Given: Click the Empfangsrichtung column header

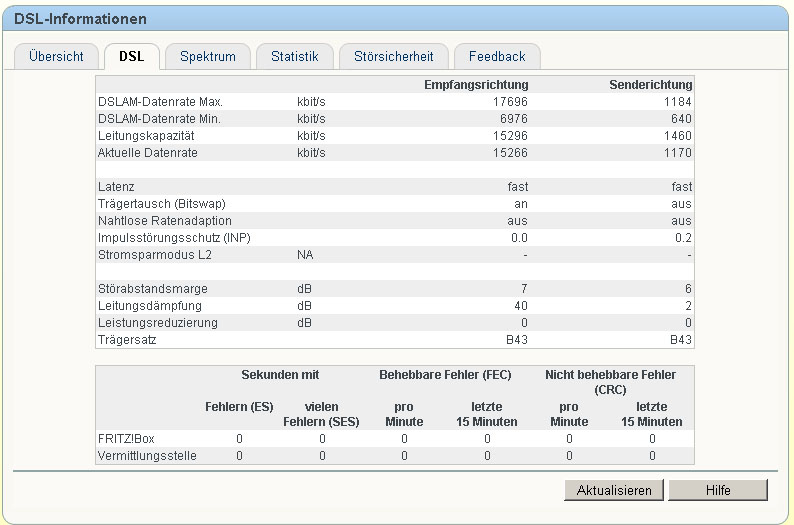Looking at the screenshot, I should click(476, 85).
